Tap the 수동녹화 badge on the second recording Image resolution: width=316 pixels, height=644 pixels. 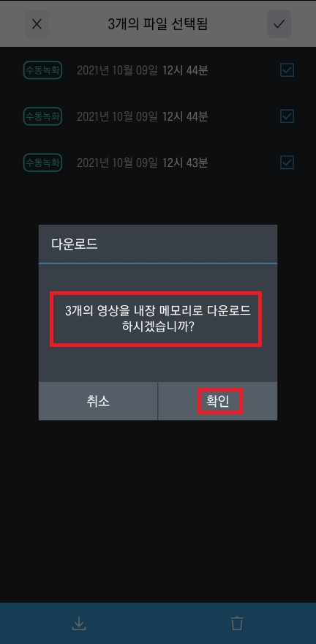coord(42,116)
